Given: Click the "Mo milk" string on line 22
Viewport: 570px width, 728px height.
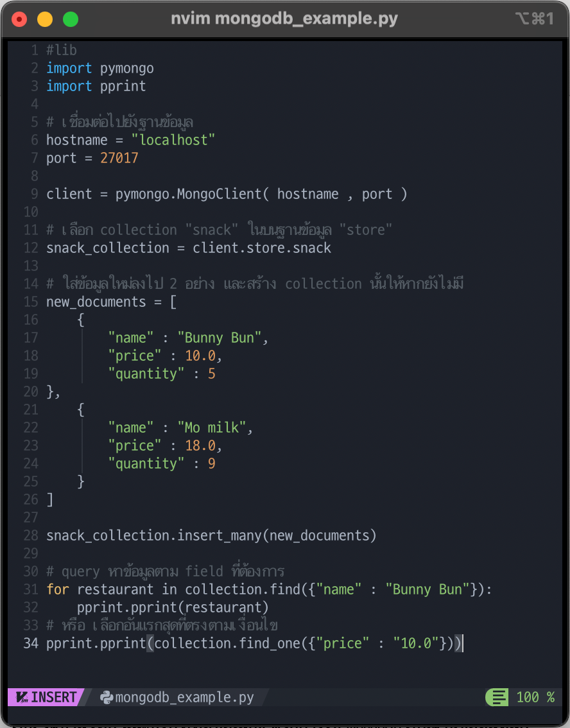Looking at the screenshot, I should (x=211, y=428).
